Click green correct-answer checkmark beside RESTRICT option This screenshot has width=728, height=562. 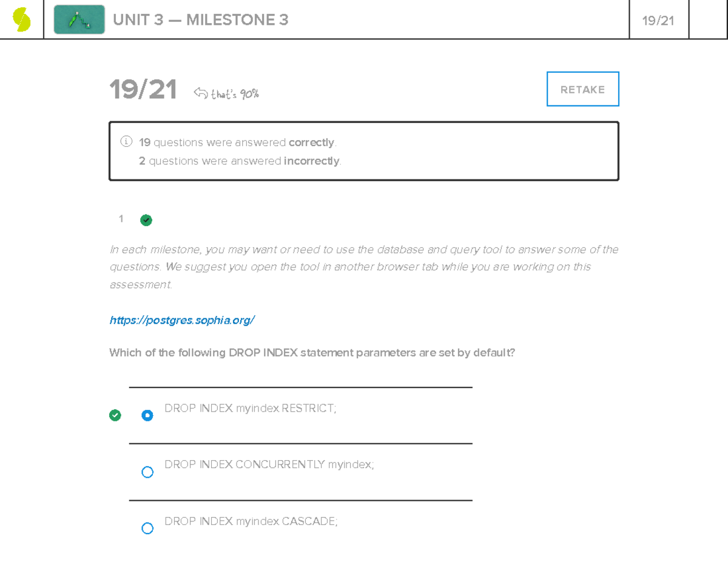[115, 415]
